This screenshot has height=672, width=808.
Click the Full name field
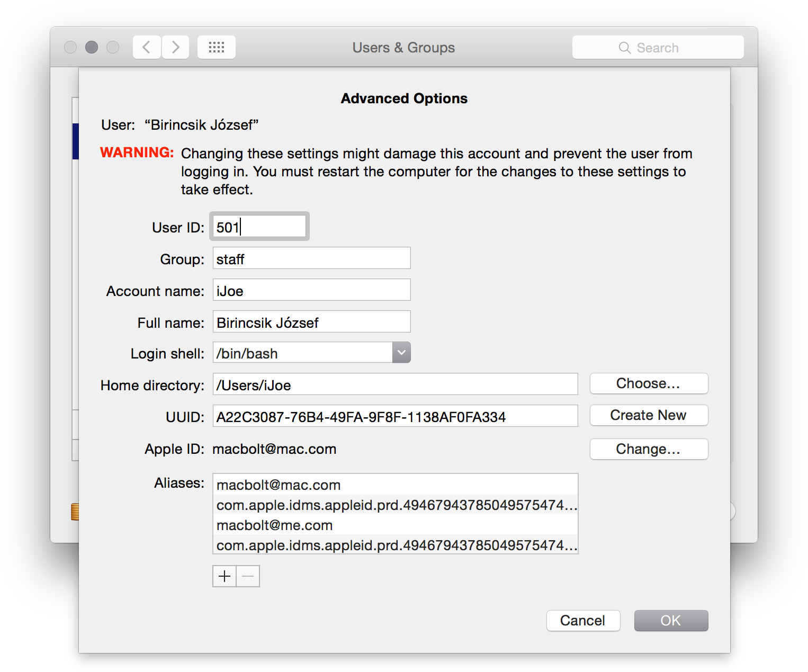pyautogui.click(x=311, y=322)
